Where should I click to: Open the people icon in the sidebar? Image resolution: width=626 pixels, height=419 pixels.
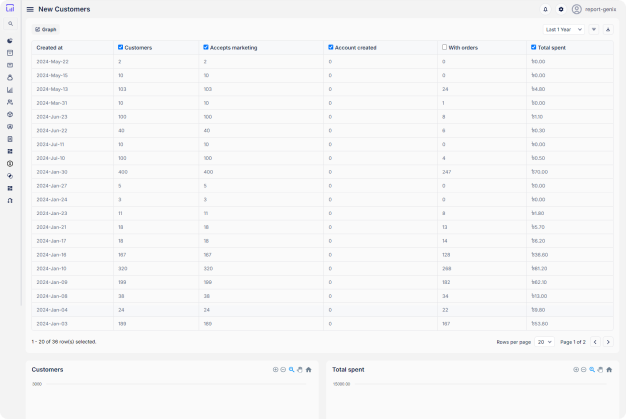(x=10, y=102)
